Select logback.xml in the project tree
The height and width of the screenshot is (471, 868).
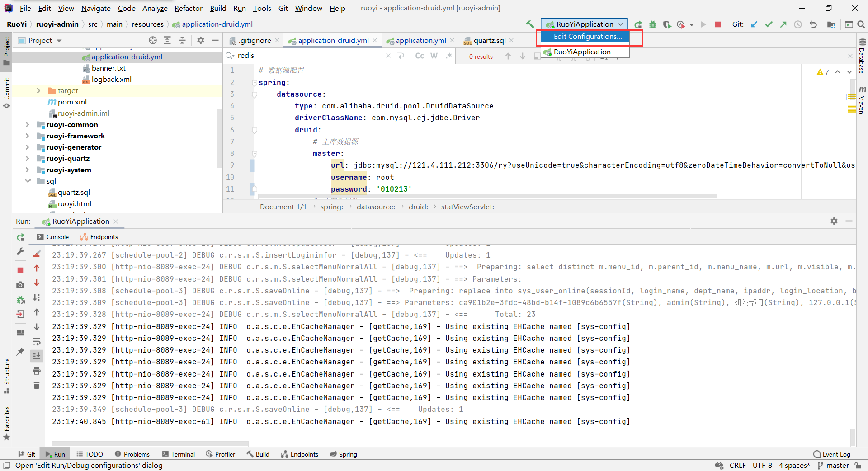coord(107,80)
